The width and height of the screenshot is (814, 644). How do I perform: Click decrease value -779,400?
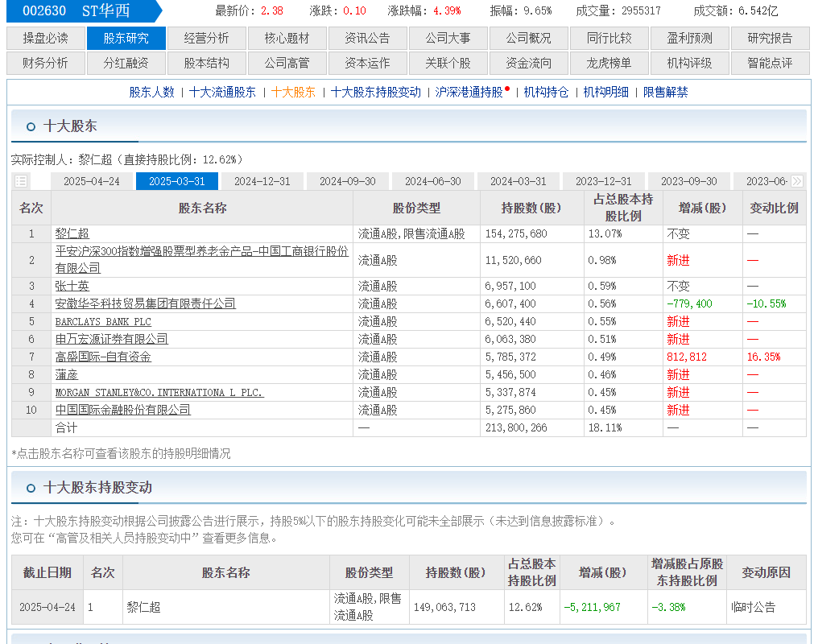coord(689,303)
